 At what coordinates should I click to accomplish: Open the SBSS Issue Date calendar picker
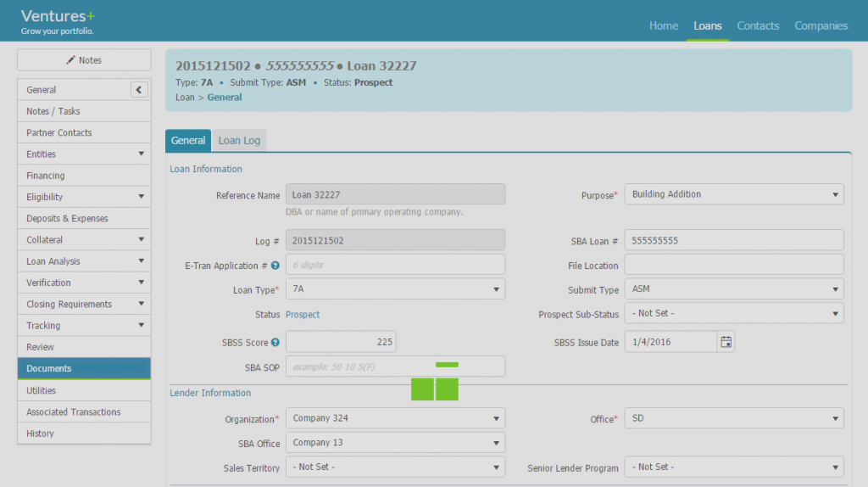pos(726,342)
